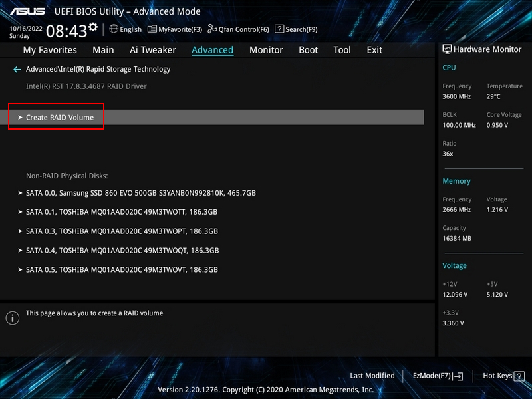Click the breadcrumb Advanced\Intel(R) Rapid Storage Technology

98,69
